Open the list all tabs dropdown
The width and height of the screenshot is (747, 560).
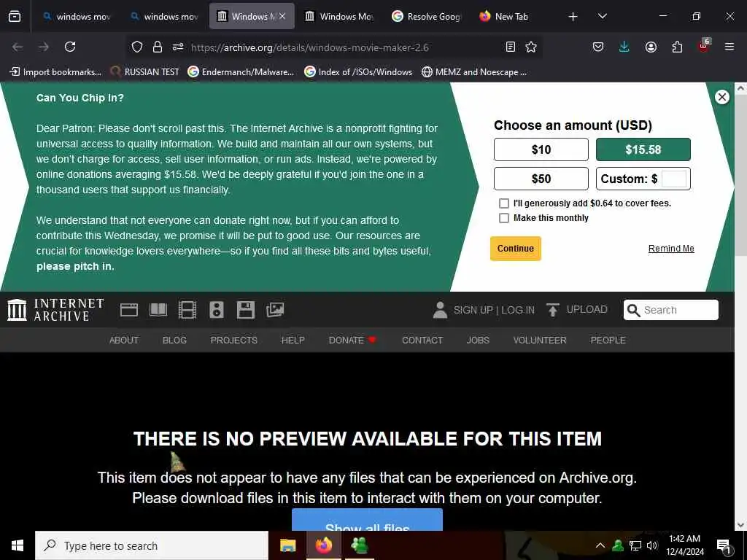(x=602, y=17)
